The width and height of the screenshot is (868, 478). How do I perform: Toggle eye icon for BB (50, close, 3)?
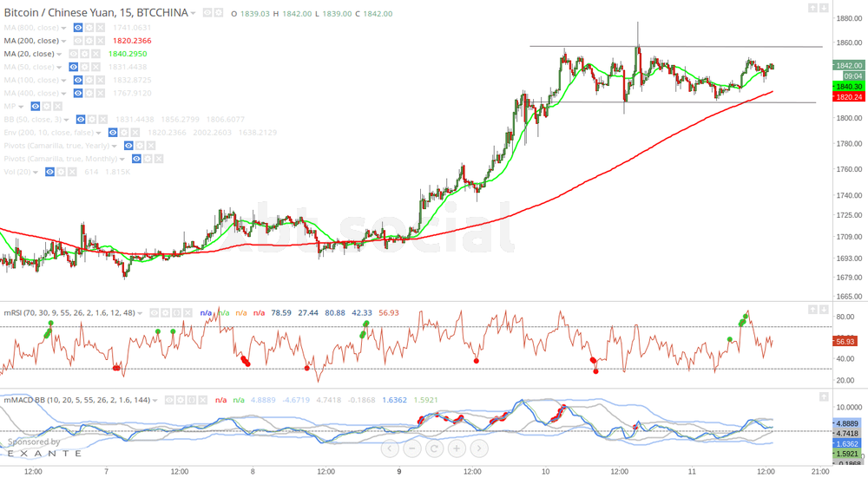(x=79, y=120)
